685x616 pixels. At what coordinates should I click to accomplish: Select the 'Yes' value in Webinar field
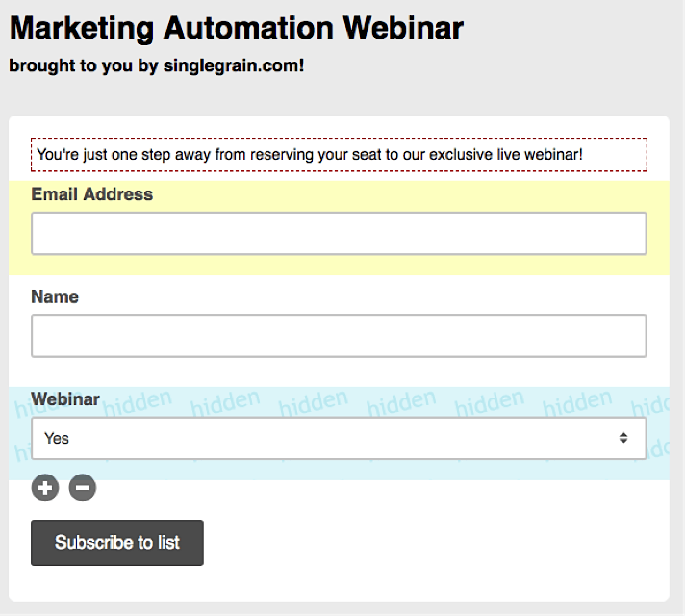tap(57, 438)
